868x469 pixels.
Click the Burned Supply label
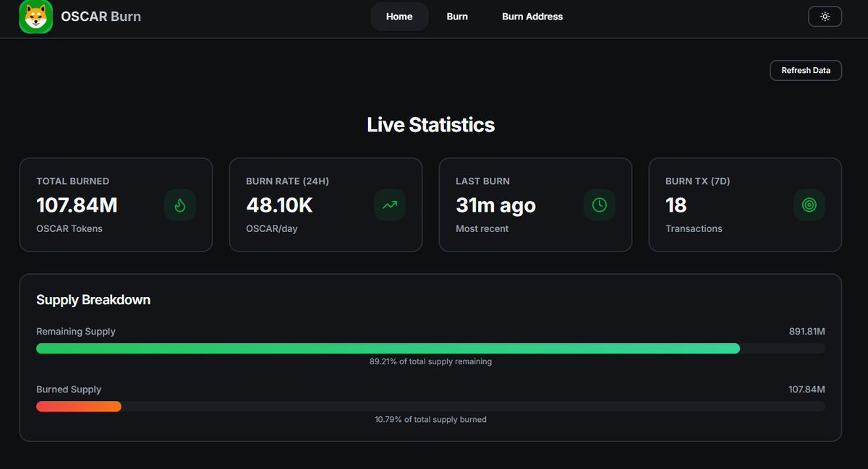(x=69, y=390)
